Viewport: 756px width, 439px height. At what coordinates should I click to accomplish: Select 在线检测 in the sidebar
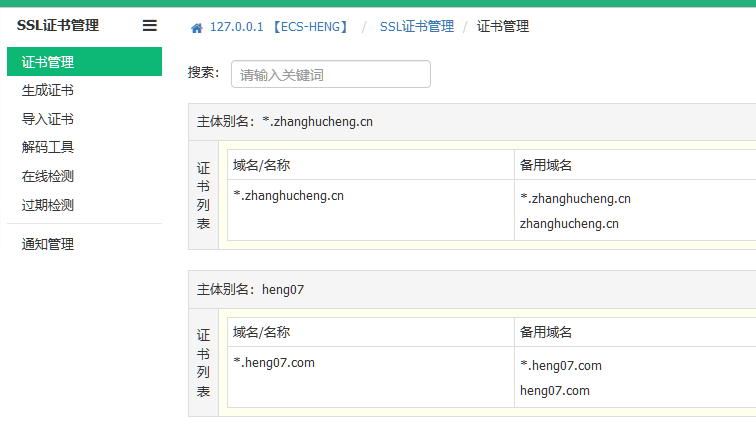pyautogui.click(x=48, y=177)
